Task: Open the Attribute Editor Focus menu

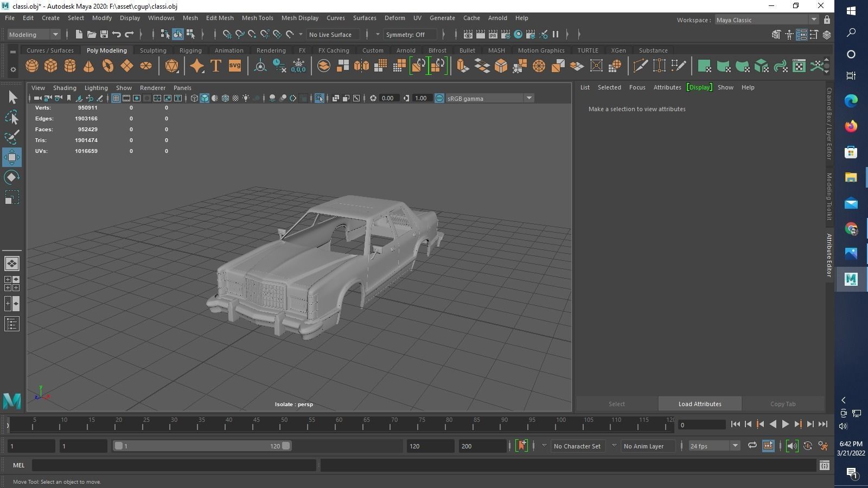Action: (637, 87)
